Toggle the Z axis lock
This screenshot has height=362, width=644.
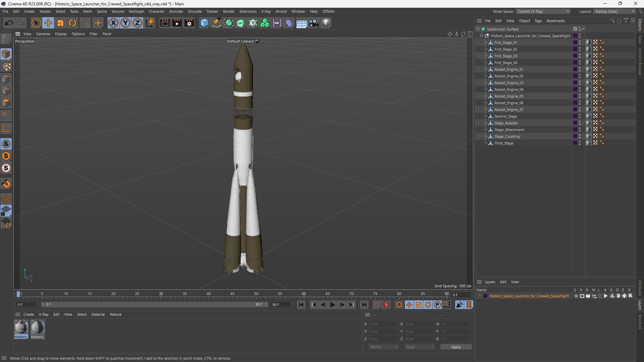(x=138, y=23)
